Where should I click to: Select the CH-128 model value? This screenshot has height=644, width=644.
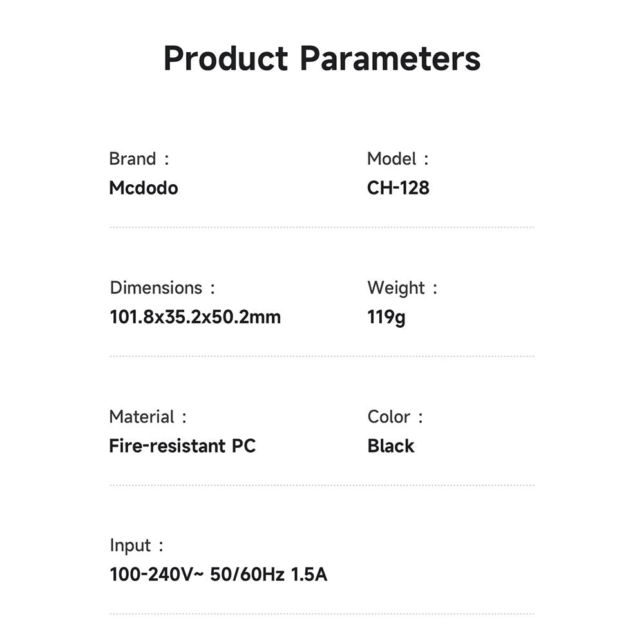point(398,188)
